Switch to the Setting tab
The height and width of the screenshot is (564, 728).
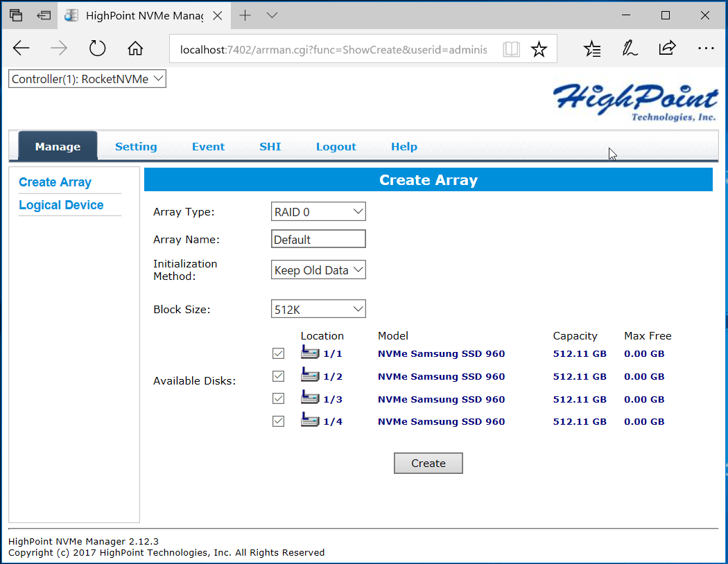(x=136, y=147)
